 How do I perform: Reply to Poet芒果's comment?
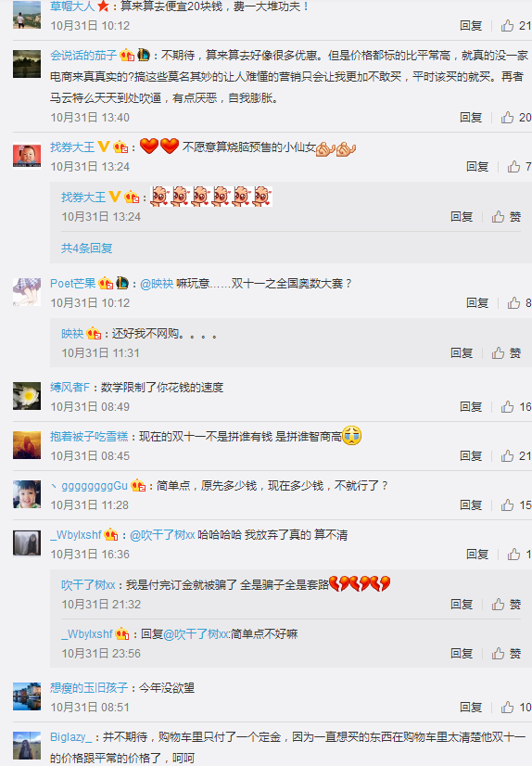point(476,303)
